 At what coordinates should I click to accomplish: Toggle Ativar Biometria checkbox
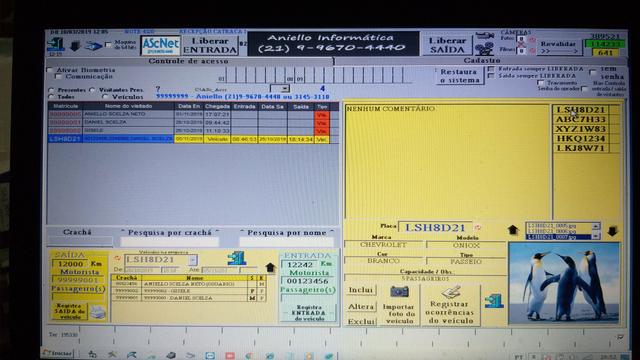click(50, 70)
